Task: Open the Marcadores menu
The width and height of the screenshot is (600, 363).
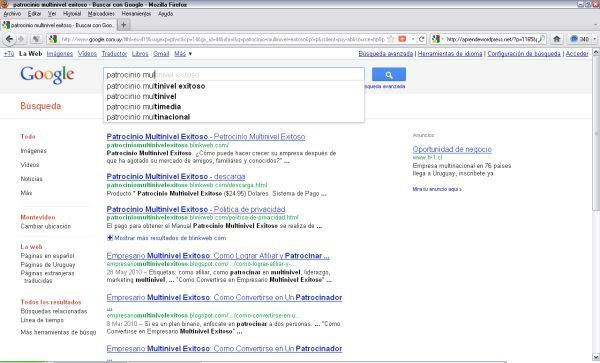Action: [x=101, y=14]
